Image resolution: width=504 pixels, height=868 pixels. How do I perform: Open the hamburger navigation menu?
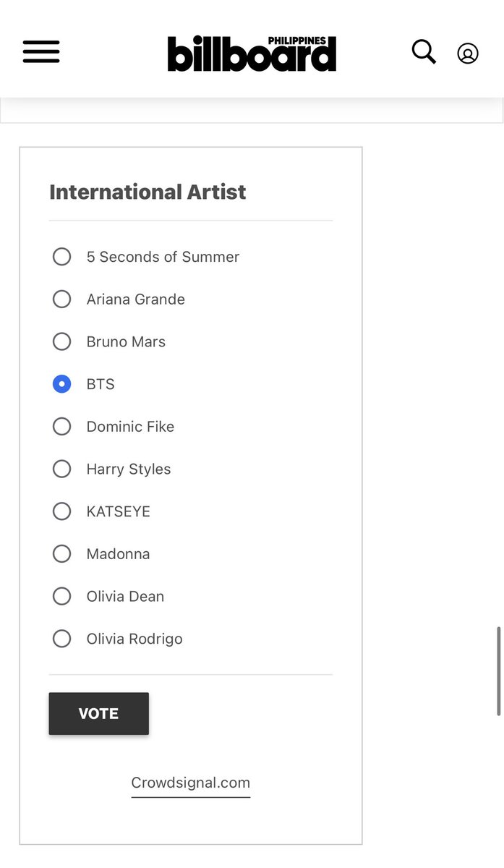click(x=41, y=52)
